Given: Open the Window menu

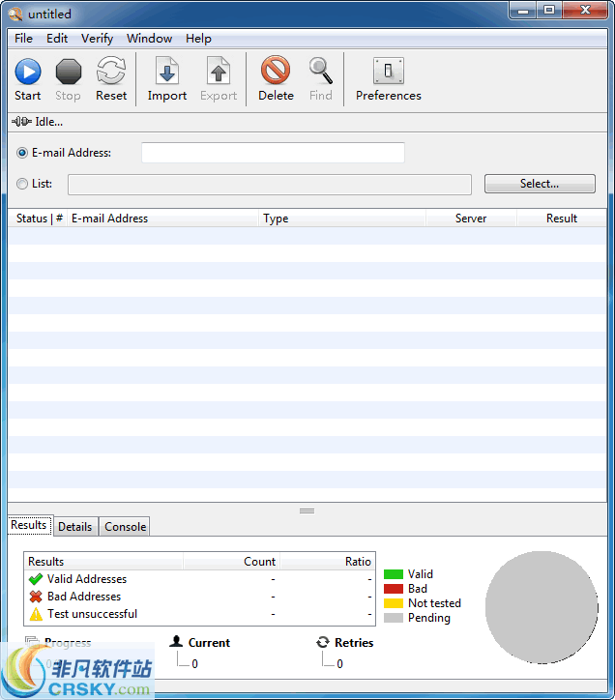Looking at the screenshot, I should point(149,39).
